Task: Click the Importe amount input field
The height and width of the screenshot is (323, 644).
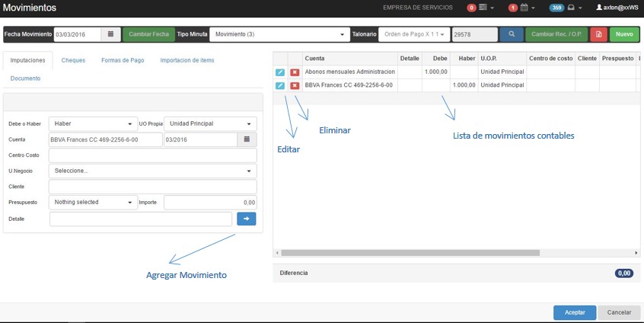Action: point(210,203)
